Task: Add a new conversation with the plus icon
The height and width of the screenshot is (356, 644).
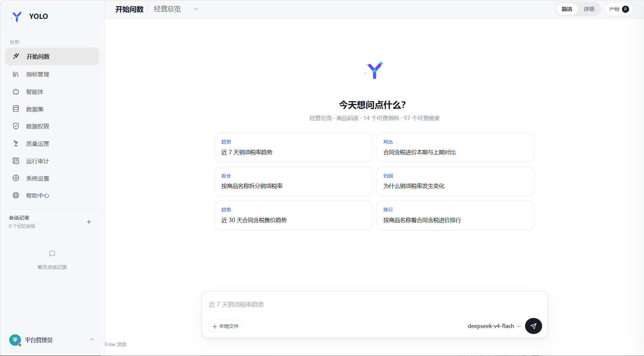Action: pos(89,222)
